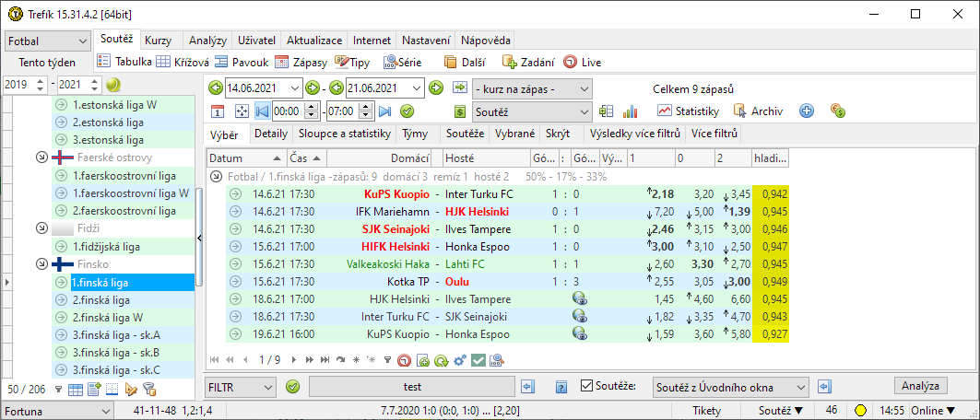The height and width of the screenshot is (420, 980).
Task: Switch to the Detaily tab
Action: click(x=271, y=134)
